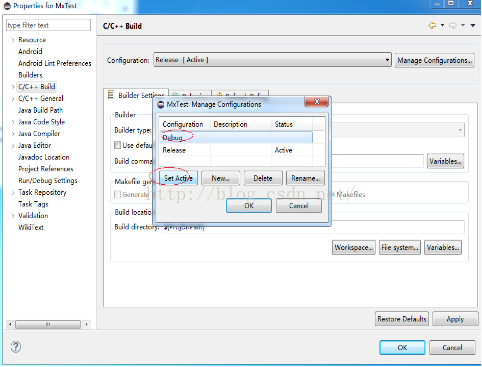Click the Status column header
This screenshot has width=482, height=367.
click(x=292, y=124)
